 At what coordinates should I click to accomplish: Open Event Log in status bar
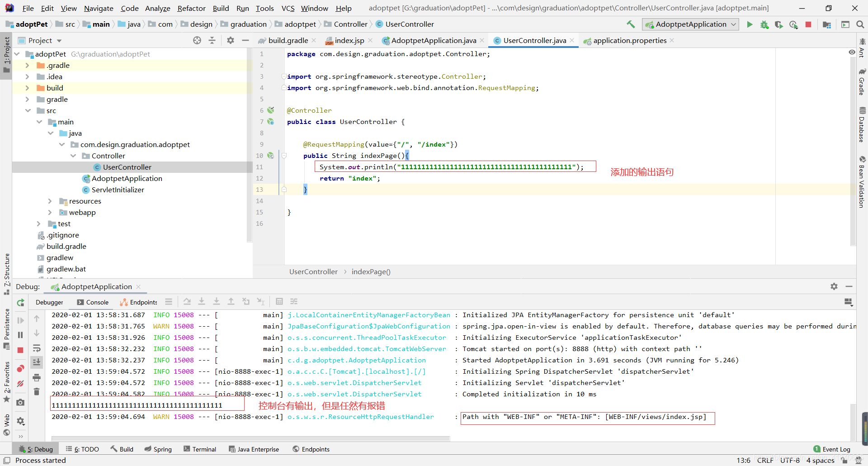832,449
